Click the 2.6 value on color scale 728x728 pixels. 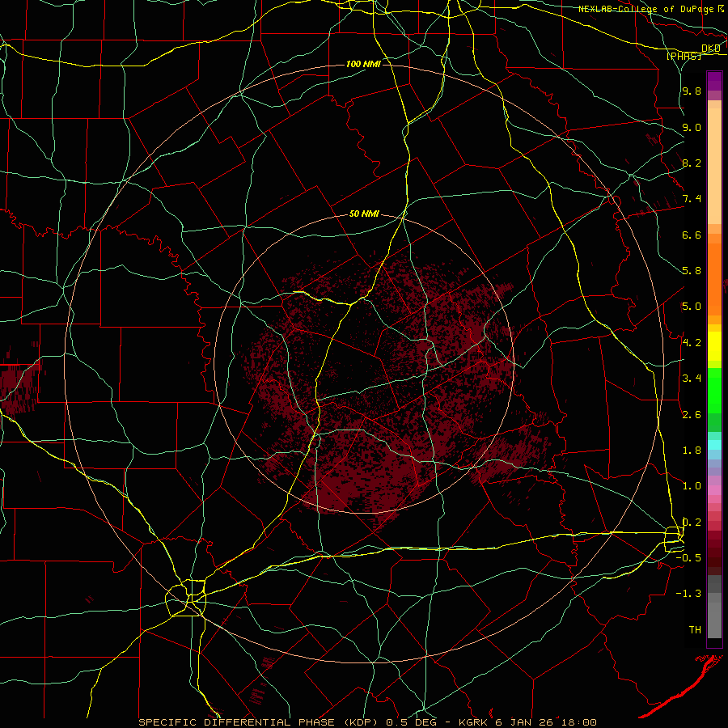click(692, 414)
